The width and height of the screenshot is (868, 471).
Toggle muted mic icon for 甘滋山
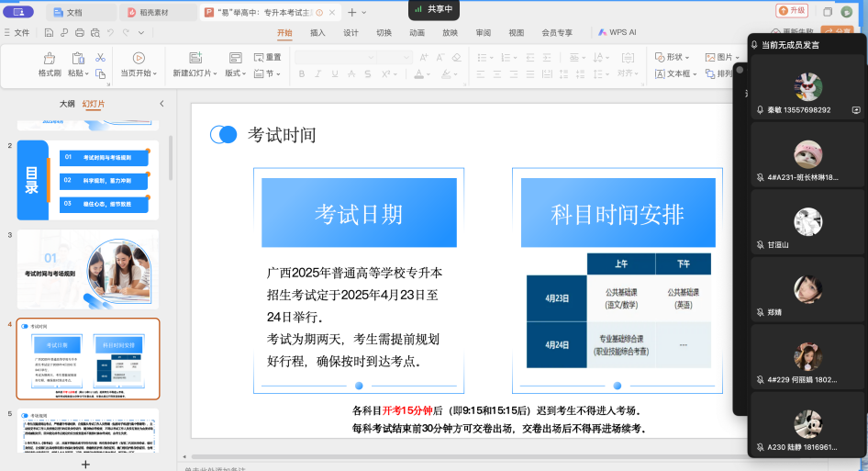pos(760,245)
